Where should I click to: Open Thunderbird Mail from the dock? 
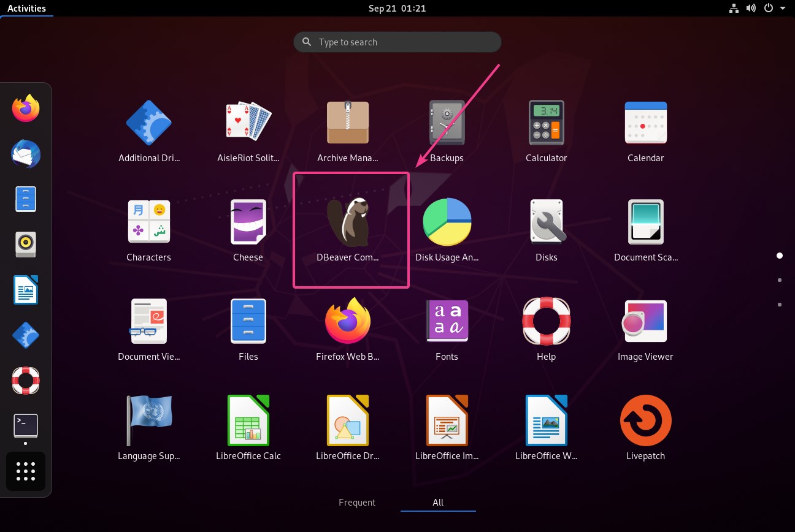(26, 154)
